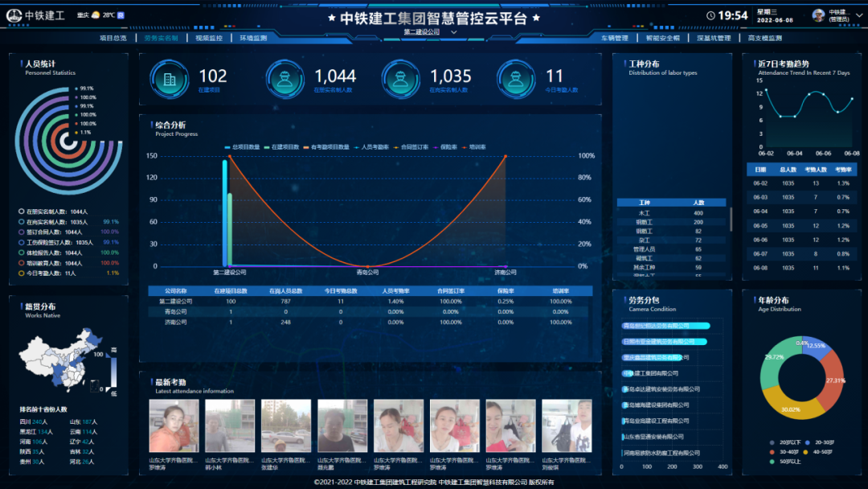Screen dimensions: 868x489
Task: Click the 工种分布 table scrollbar
Action: pos(731,220)
